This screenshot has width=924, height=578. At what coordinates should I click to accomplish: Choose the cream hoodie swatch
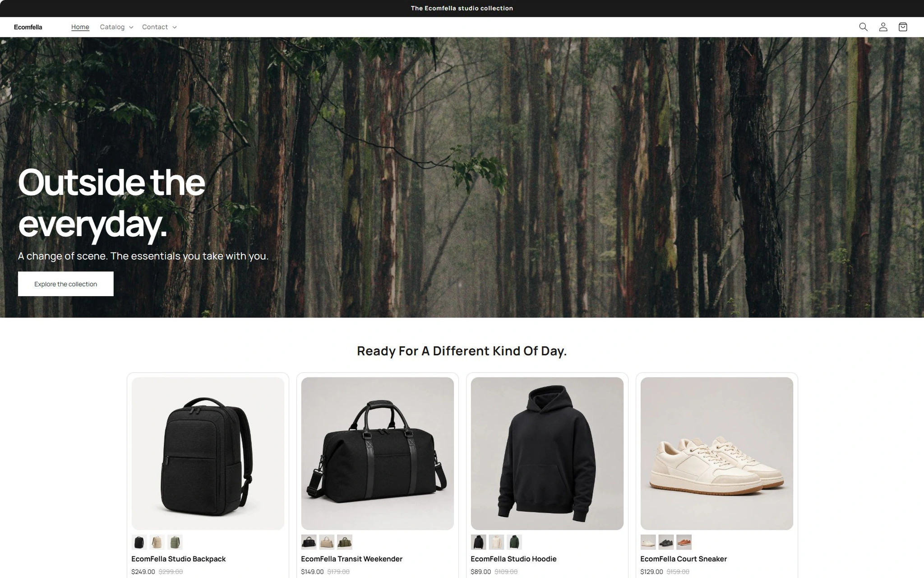point(496,542)
